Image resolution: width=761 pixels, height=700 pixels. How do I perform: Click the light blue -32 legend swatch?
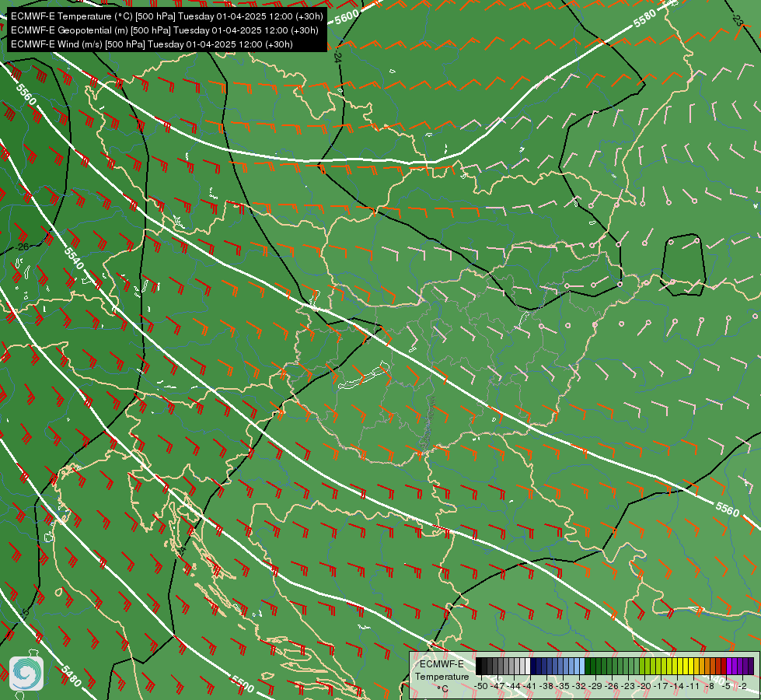(x=582, y=666)
